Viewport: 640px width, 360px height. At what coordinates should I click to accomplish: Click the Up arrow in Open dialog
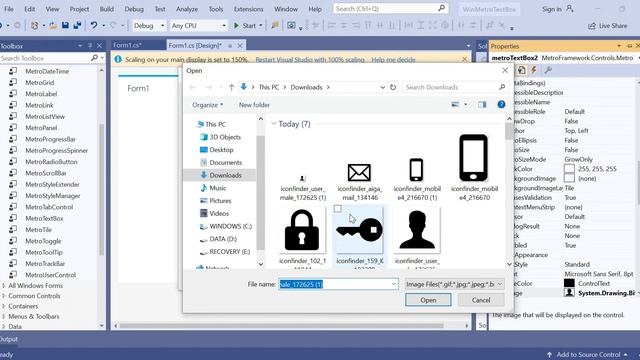[231, 87]
